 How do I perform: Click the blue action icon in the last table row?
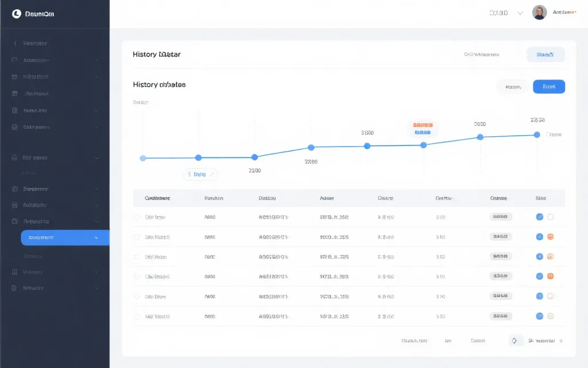pyautogui.click(x=539, y=316)
